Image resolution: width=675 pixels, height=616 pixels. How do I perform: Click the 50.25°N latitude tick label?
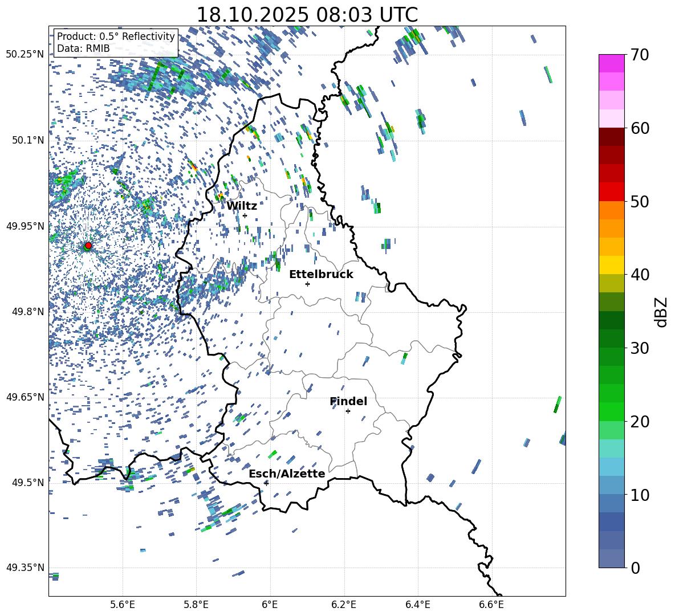[25, 55]
